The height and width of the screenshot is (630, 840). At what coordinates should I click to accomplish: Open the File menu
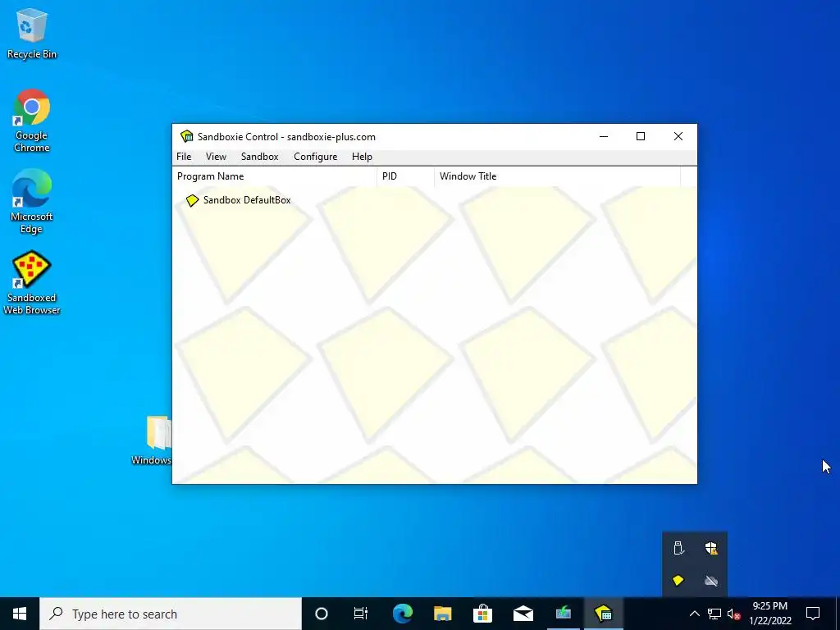click(x=184, y=157)
